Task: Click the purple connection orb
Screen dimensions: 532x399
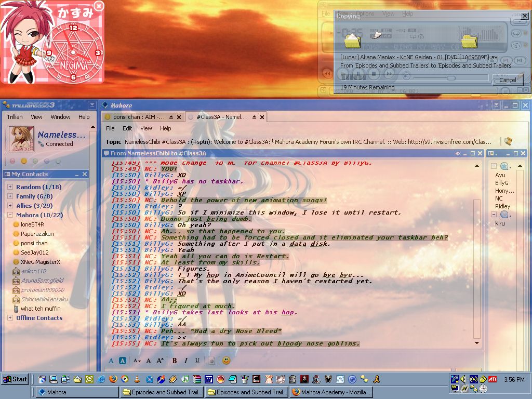Action: (47, 161)
